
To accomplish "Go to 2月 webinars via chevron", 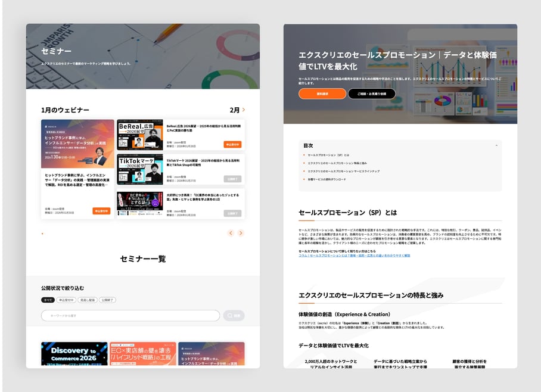I will (x=243, y=110).
